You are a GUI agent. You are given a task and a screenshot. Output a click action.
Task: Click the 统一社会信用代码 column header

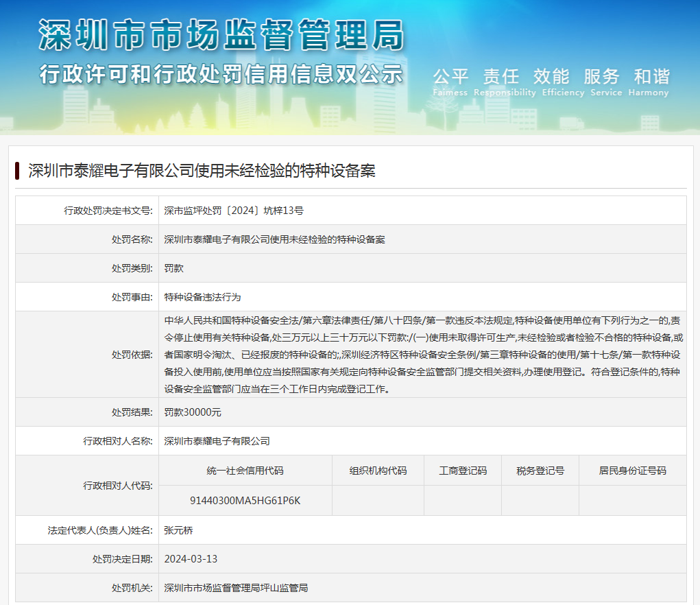point(245,471)
